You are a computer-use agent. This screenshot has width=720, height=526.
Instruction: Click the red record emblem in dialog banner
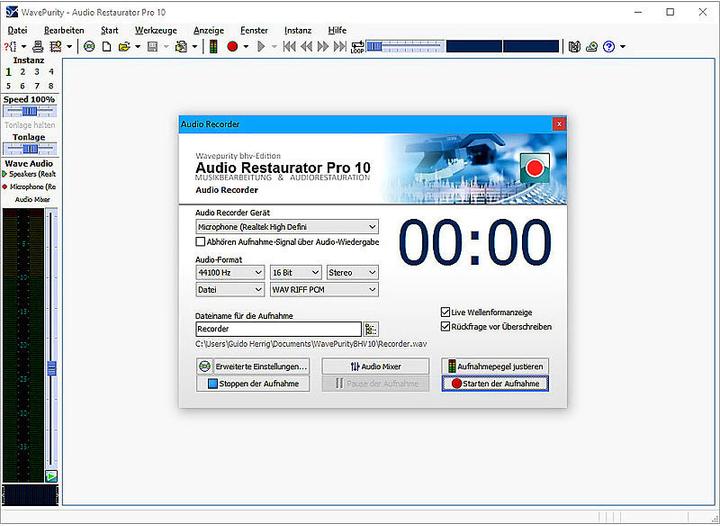tap(534, 168)
